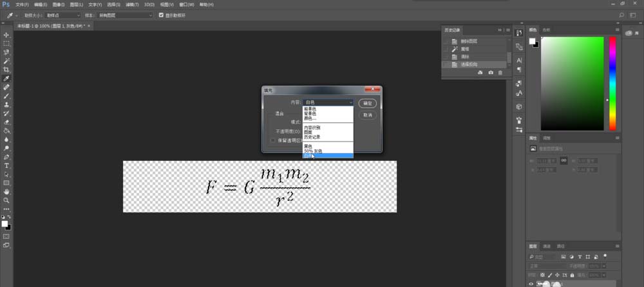The height and width of the screenshot is (287, 644).
Task: Toggle link width and height in Properties
Action: coord(564,160)
